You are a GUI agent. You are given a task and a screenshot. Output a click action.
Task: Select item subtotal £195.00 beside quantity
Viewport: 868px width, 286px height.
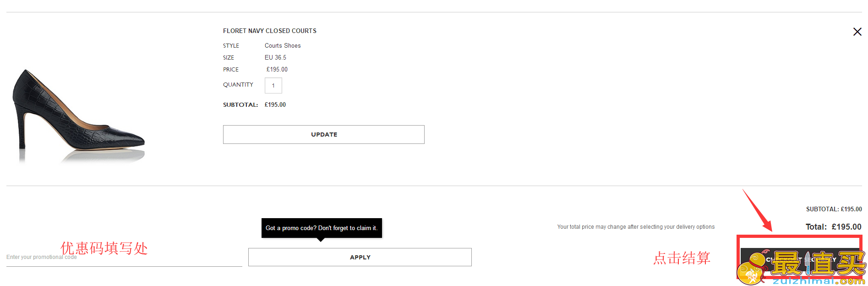coord(275,104)
